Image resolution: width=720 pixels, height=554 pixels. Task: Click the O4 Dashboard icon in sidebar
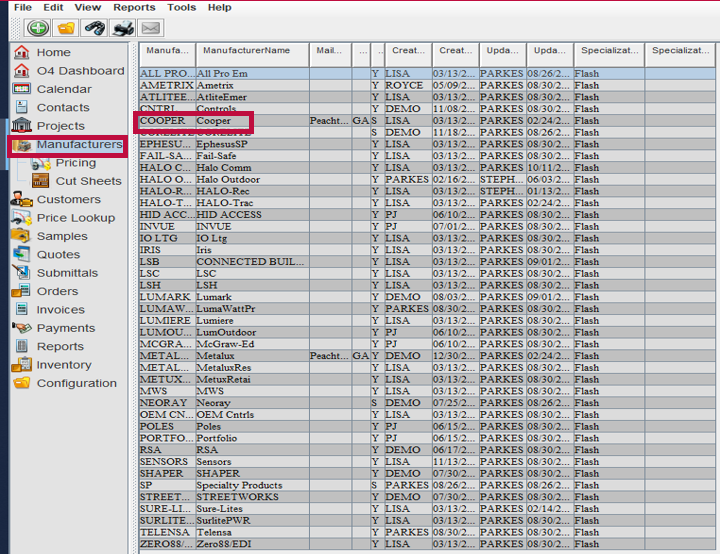coord(22,71)
